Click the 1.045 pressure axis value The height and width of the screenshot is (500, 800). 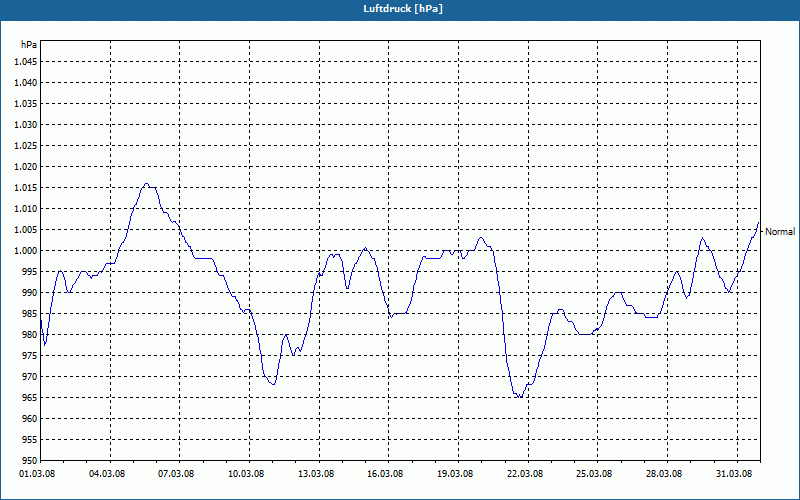26,62
